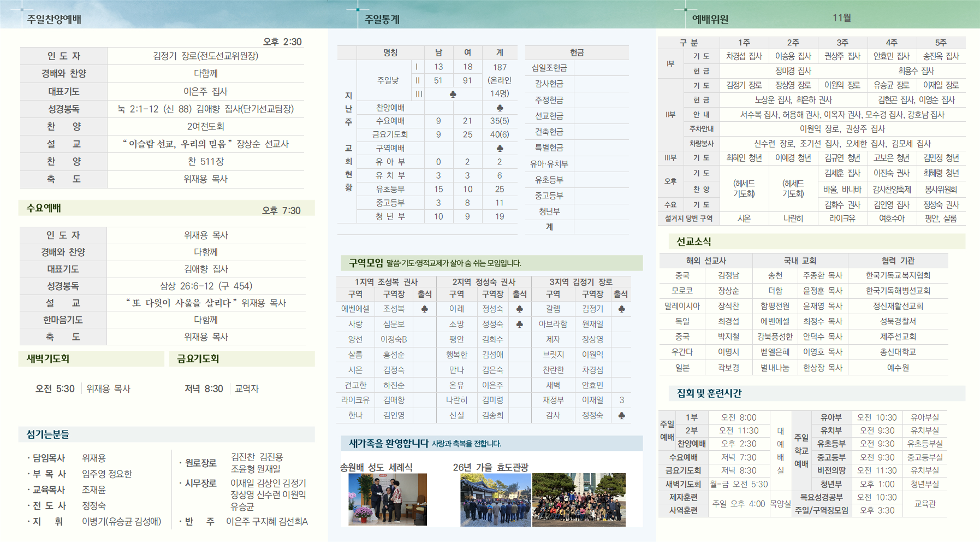Click the 금요기도회 total 40(6)
The height and width of the screenshot is (542, 980).
500,134
